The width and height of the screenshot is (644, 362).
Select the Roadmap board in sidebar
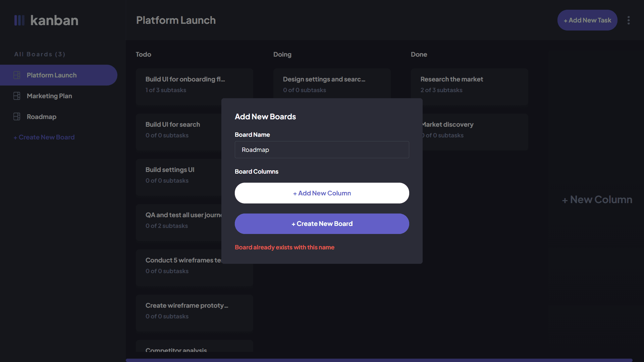42,117
